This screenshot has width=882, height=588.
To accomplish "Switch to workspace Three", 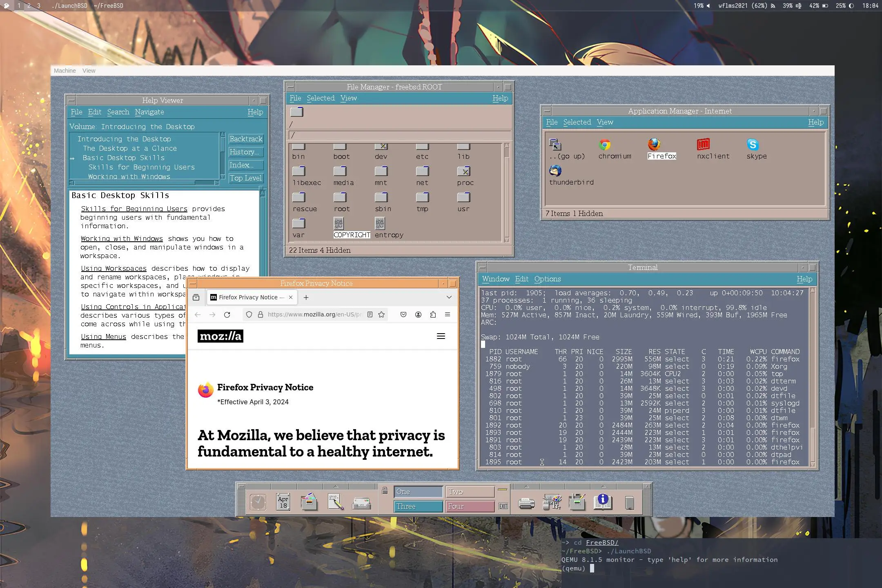I will pyautogui.click(x=418, y=506).
